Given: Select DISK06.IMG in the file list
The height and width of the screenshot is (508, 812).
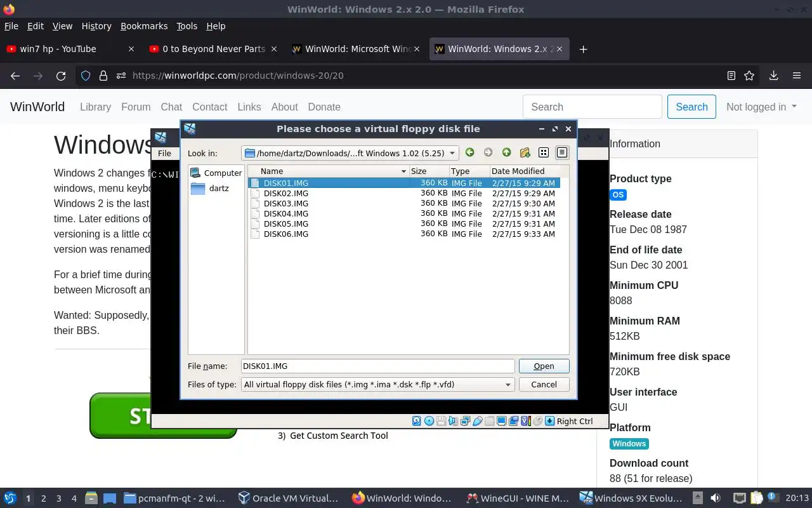Looking at the screenshot, I should click(x=403, y=234).
